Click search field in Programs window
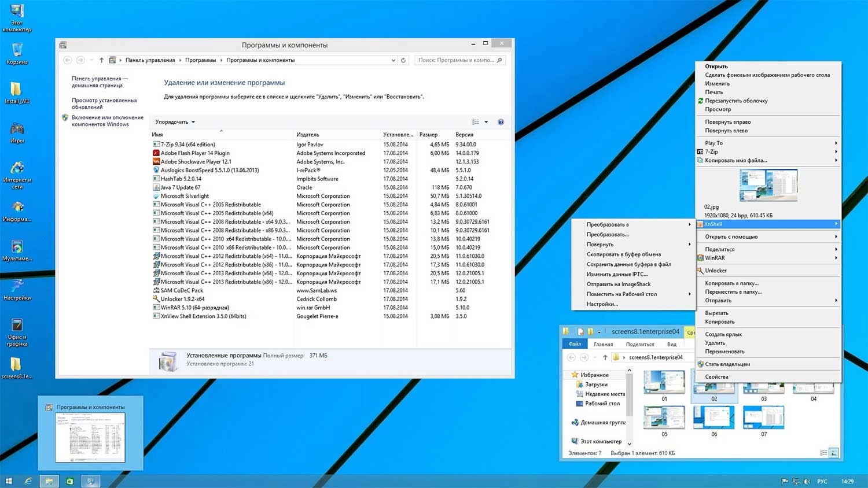This screenshot has width=868, height=488. coord(460,60)
